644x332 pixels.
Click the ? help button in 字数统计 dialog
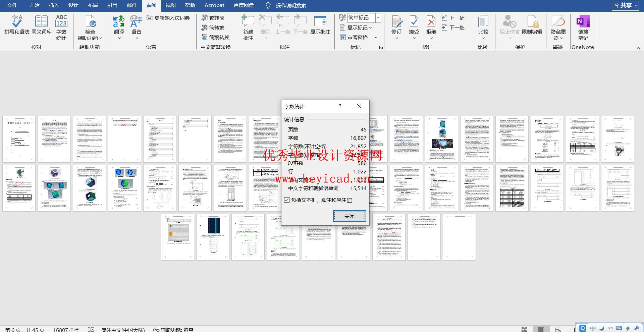pos(340,106)
